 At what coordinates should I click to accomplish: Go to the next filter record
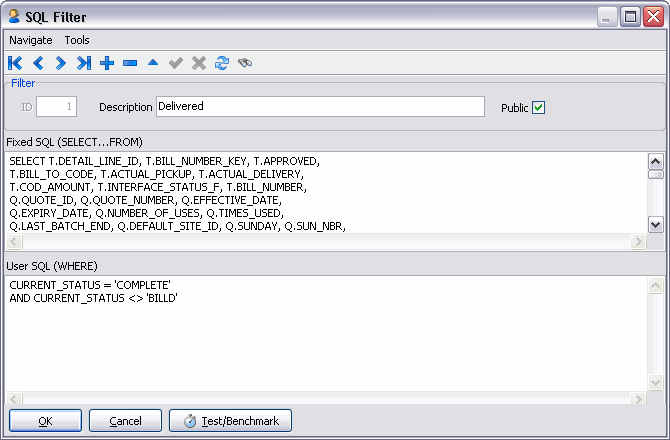[x=61, y=63]
